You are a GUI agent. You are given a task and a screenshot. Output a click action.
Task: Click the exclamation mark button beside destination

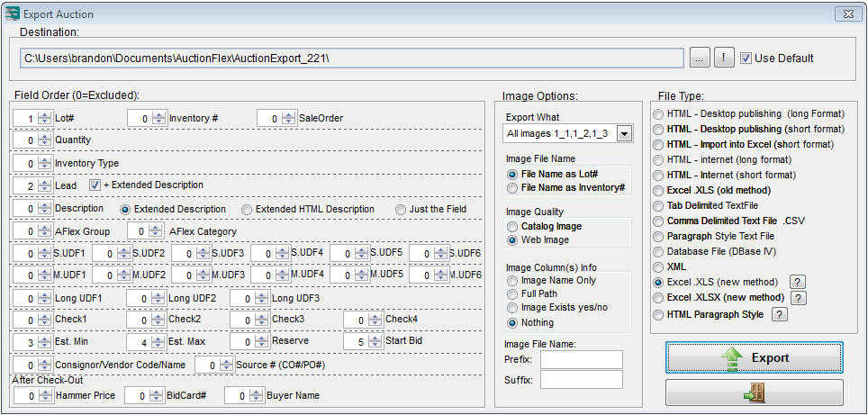pos(724,59)
